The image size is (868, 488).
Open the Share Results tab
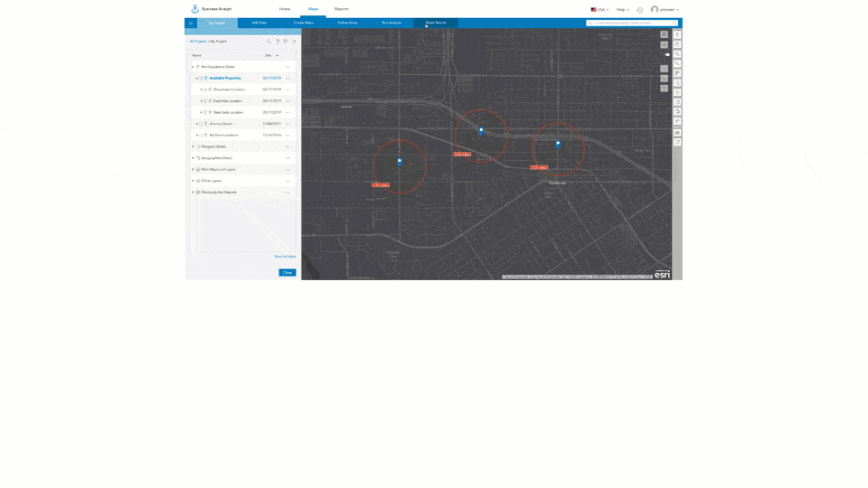click(436, 23)
